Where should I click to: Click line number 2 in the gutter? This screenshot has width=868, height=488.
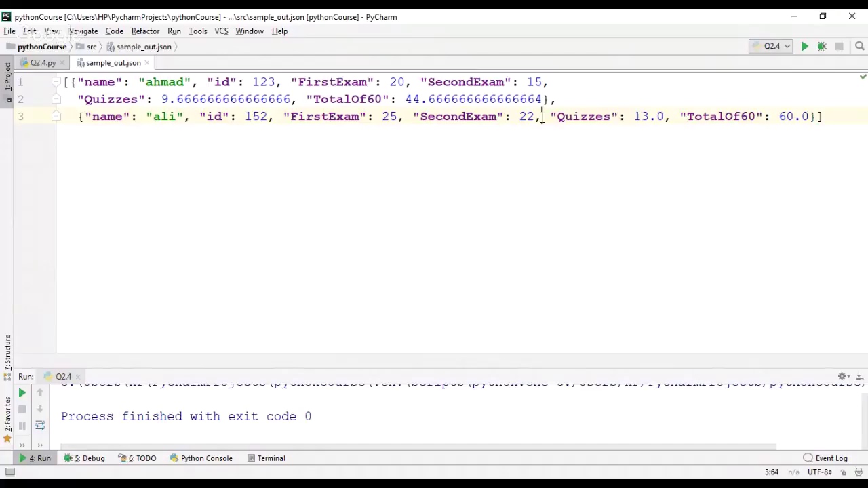pos(20,99)
